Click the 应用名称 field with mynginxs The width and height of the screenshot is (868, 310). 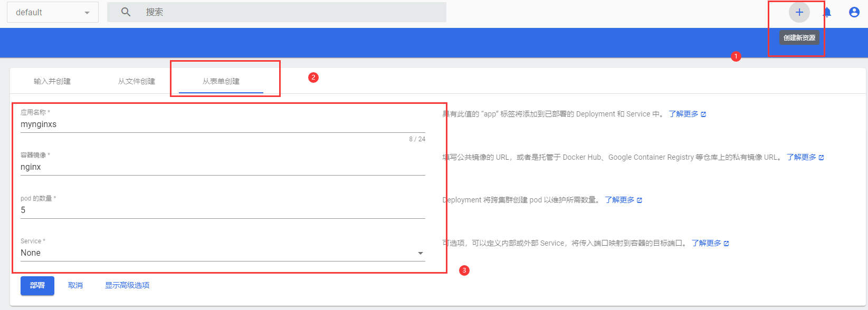tap(223, 124)
